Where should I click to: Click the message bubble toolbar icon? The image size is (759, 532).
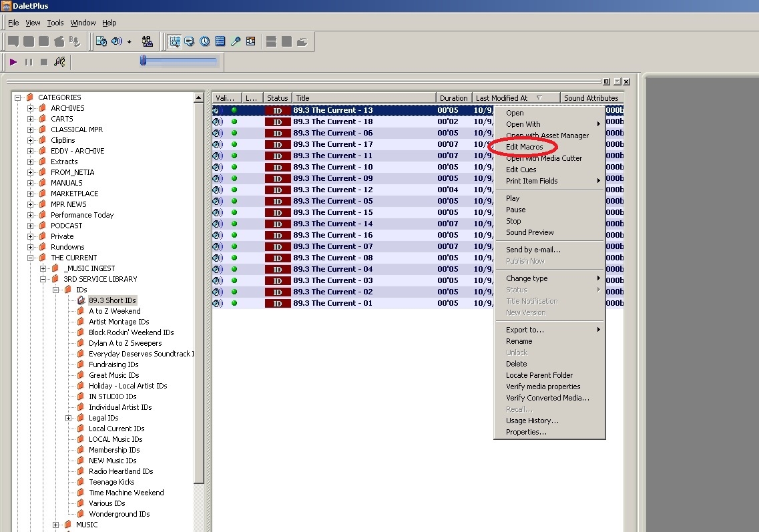coord(190,41)
